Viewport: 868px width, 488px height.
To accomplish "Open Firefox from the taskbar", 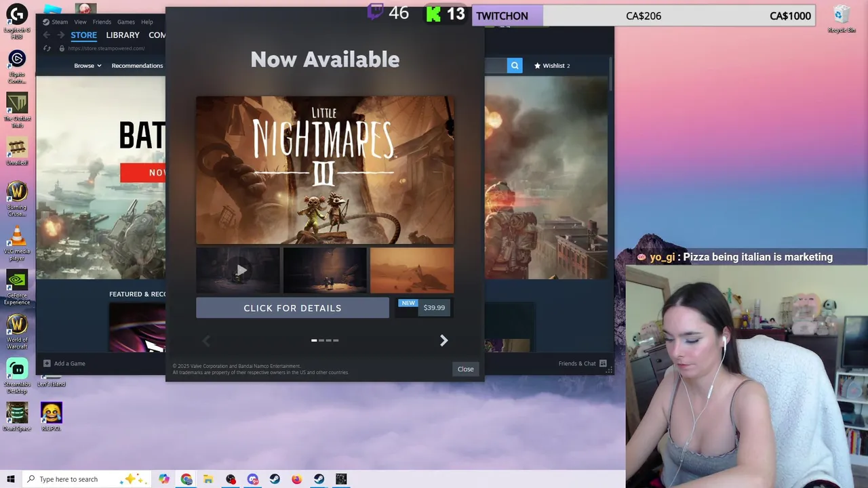I will (297, 479).
